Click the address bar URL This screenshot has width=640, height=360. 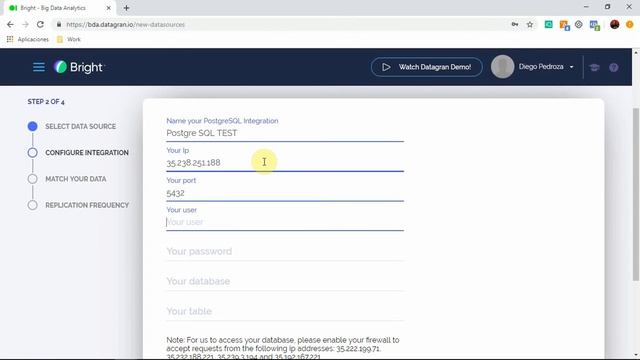[125, 24]
